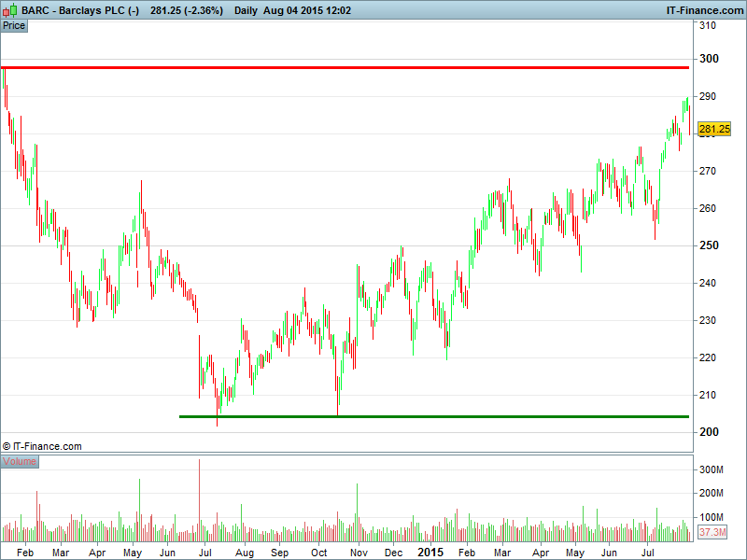This screenshot has height=560, width=747.
Task: Click the © IT-Finance.com copyright text
Action: pyautogui.click(x=42, y=447)
